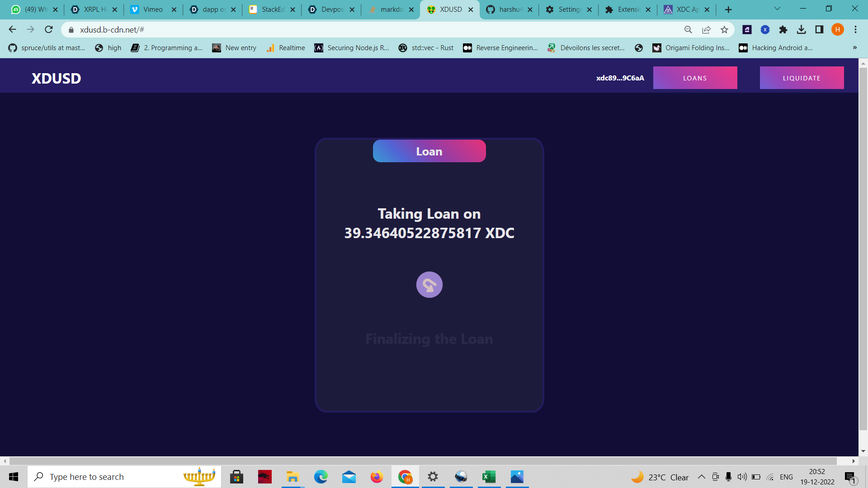Open the browser zoom magnifier icon
The image size is (868, 488).
point(688,29)
